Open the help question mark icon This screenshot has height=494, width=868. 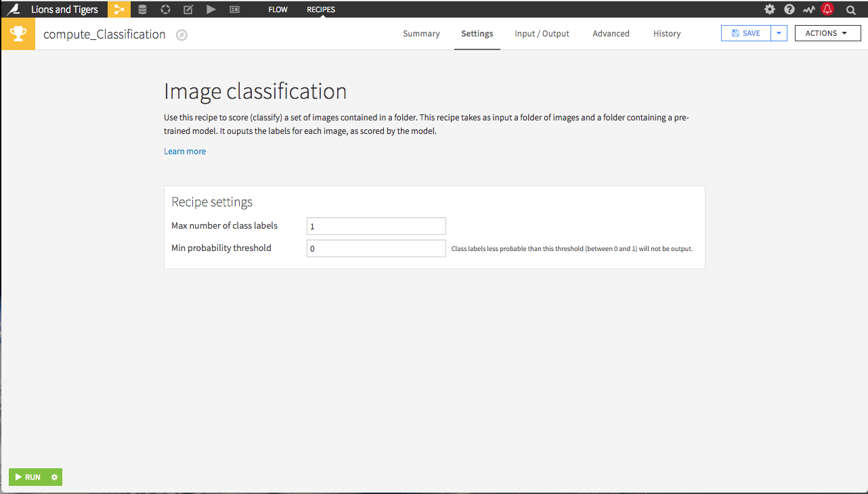789,9
